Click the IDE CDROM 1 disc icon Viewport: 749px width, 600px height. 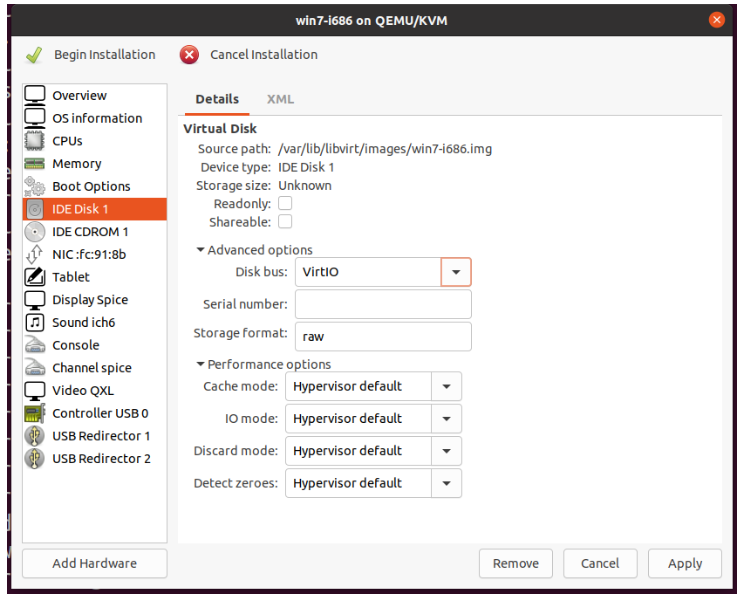(35, 232)
